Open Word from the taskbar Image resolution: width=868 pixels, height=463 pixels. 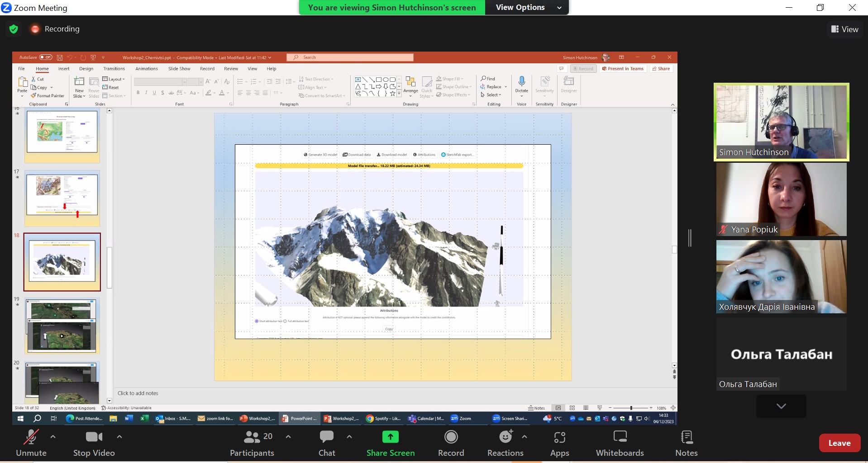click(x=129, y=419)
